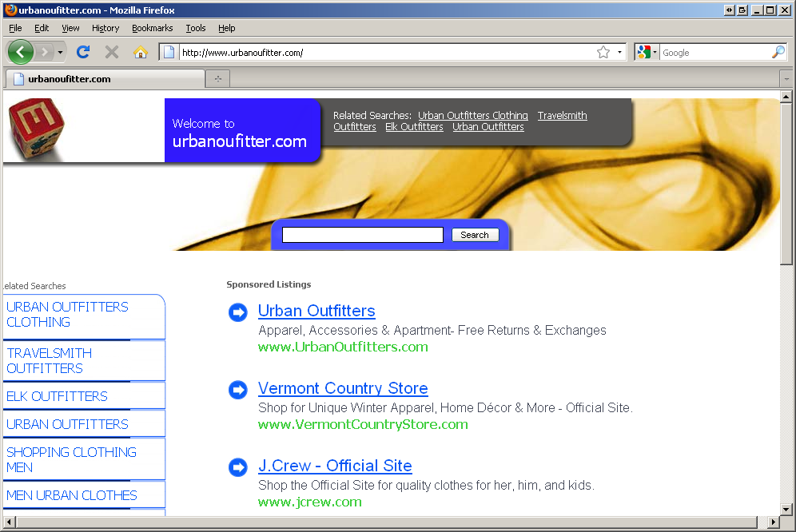Image resolution: width=796 pixels, height=532 pixels.
Task: Click the horizontal scrollbar left arrow
Action: click(x=9, y=522)
